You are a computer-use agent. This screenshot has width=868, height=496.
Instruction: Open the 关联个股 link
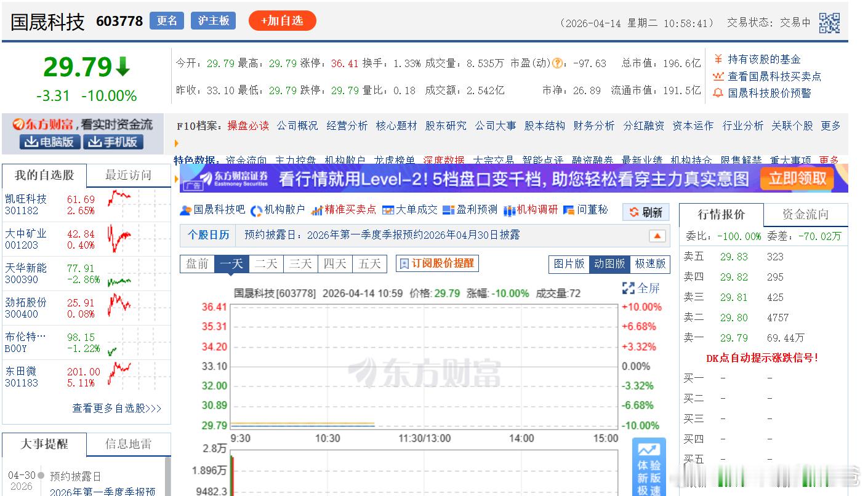(x=792, y=126)
